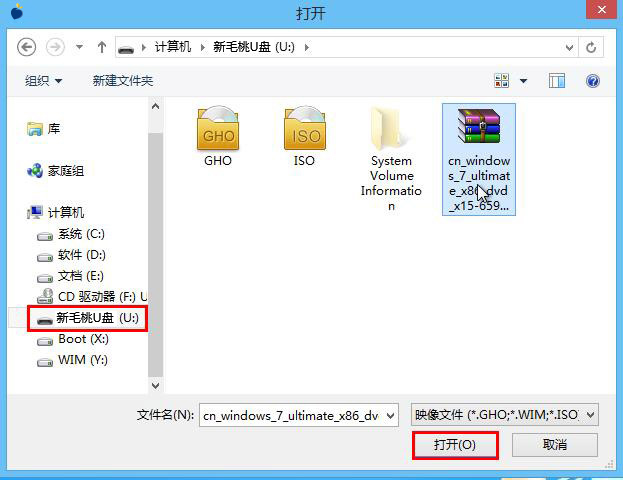Open the GHO folder
623x480 pixels.
218,137
